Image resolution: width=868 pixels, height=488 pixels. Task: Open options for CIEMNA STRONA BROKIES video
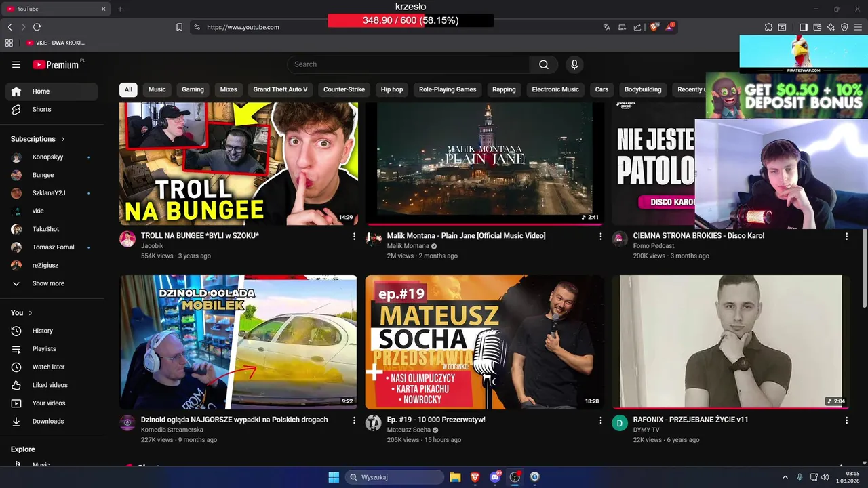[846, 236]
